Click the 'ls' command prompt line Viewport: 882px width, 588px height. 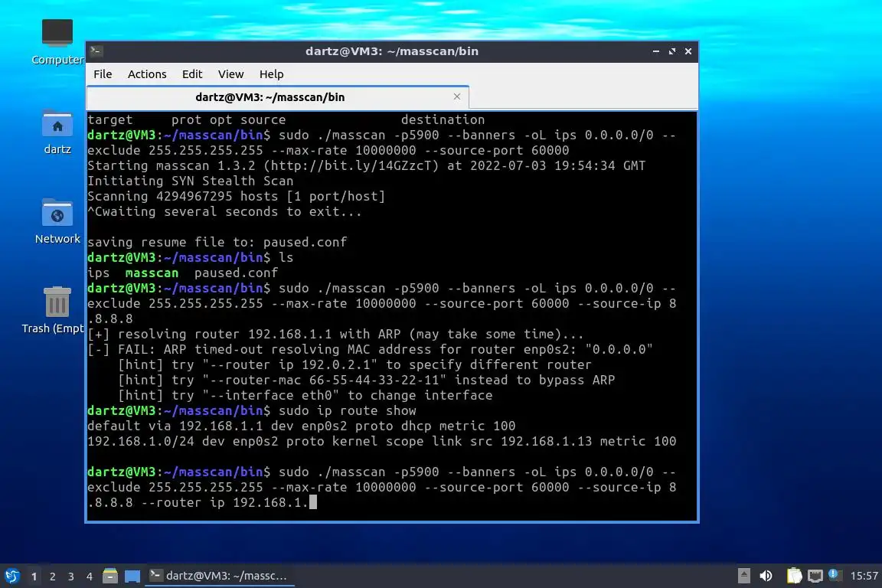point(190,258)
